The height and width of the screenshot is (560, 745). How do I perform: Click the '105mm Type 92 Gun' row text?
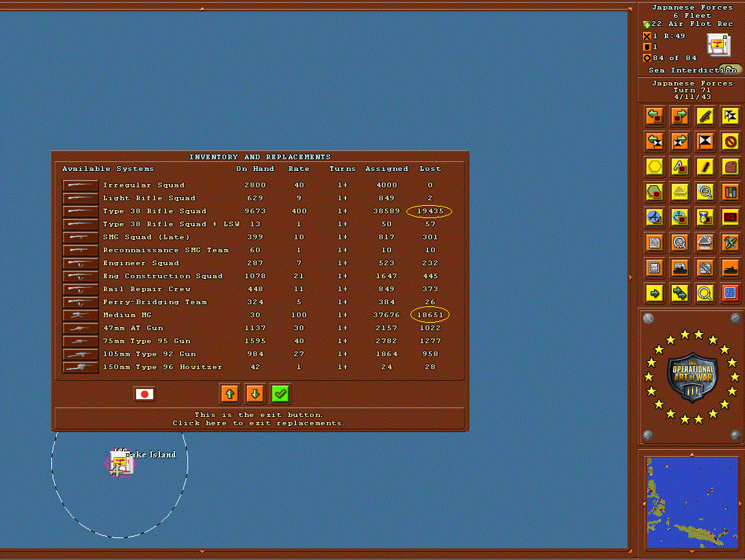click(x=149, y=354)
